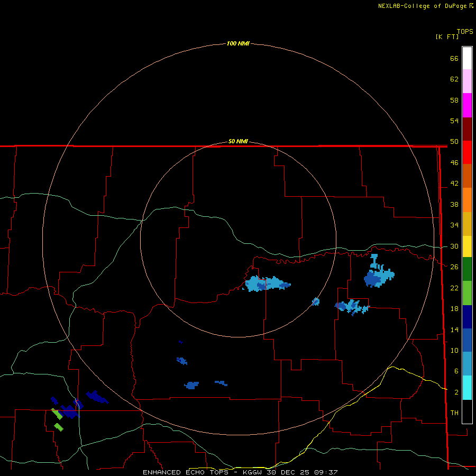The width and height of the screenshot is (476, 476).
Task: Click the white swatch on the tops scale
Action: [467, 58]
